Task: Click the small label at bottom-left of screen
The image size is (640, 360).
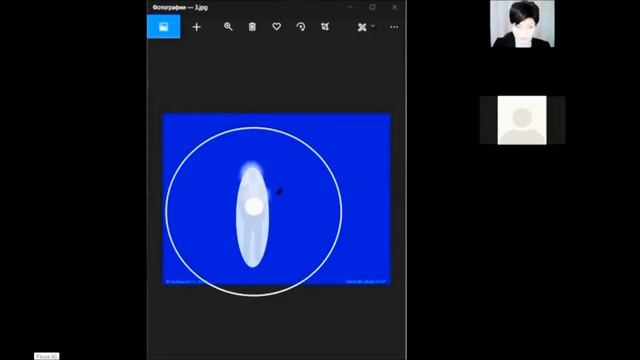Action: 47,356
